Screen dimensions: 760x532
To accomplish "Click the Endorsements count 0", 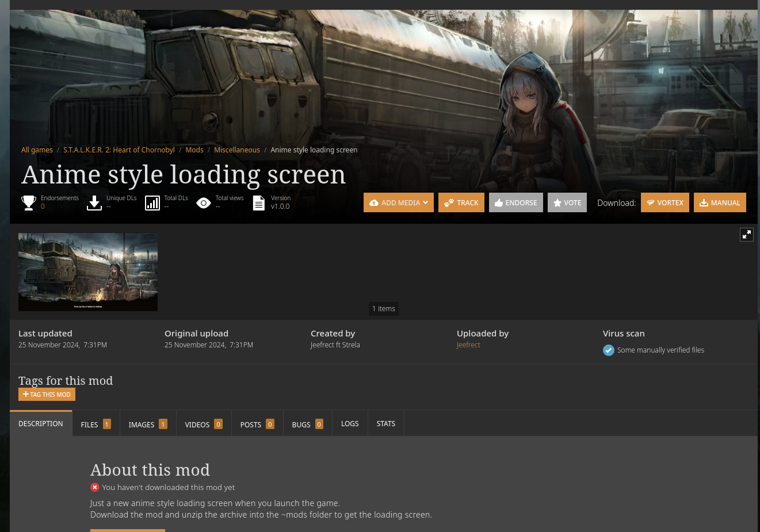I will (43, 206).
